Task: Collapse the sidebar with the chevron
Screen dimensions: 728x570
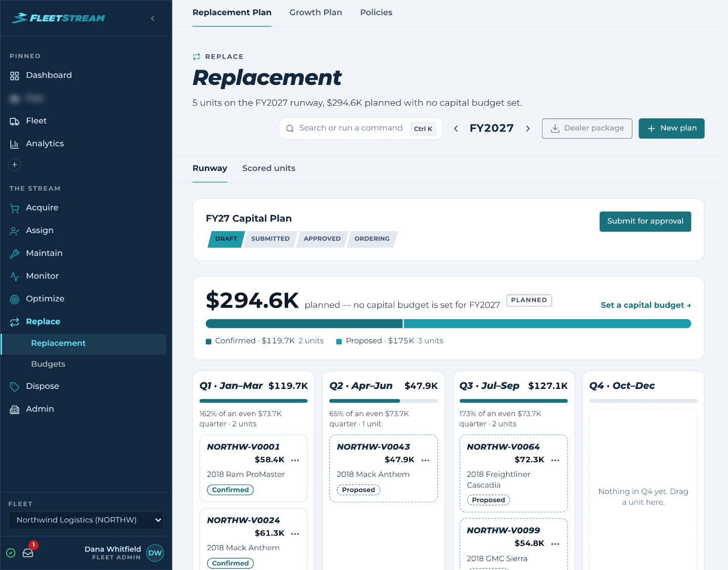Action: pyautogui.click(x=153, y=18)
